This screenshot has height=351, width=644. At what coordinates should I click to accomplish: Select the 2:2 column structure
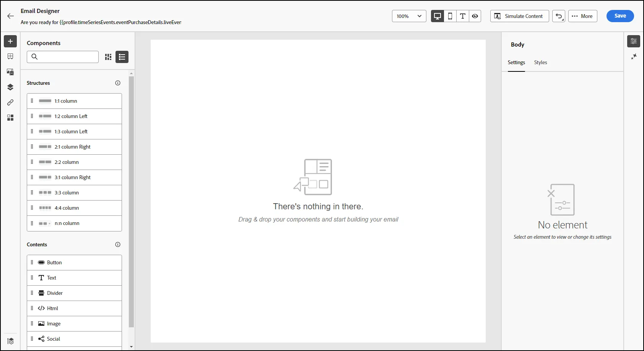click(74, 162)
